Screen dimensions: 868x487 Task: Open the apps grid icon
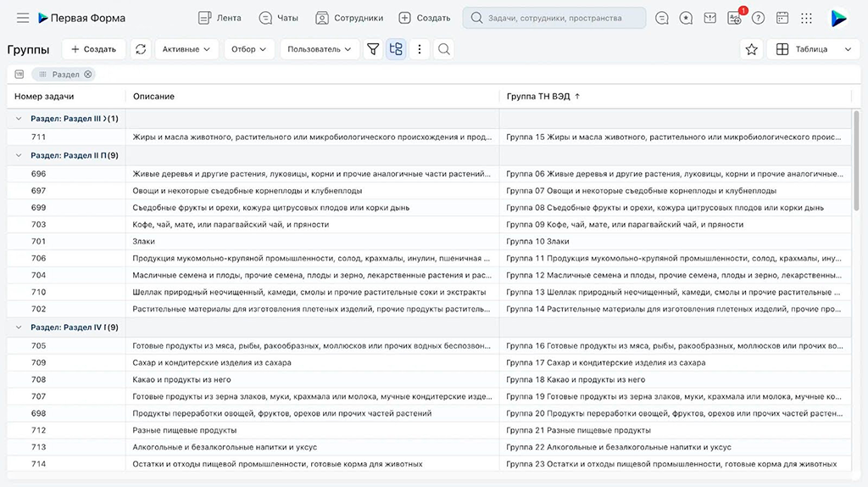pyautogui.click(x=807, y=18)
